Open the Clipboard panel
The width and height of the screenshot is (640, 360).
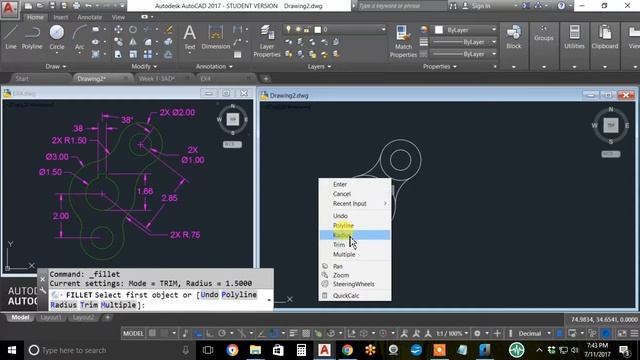[x=604, y=38]
